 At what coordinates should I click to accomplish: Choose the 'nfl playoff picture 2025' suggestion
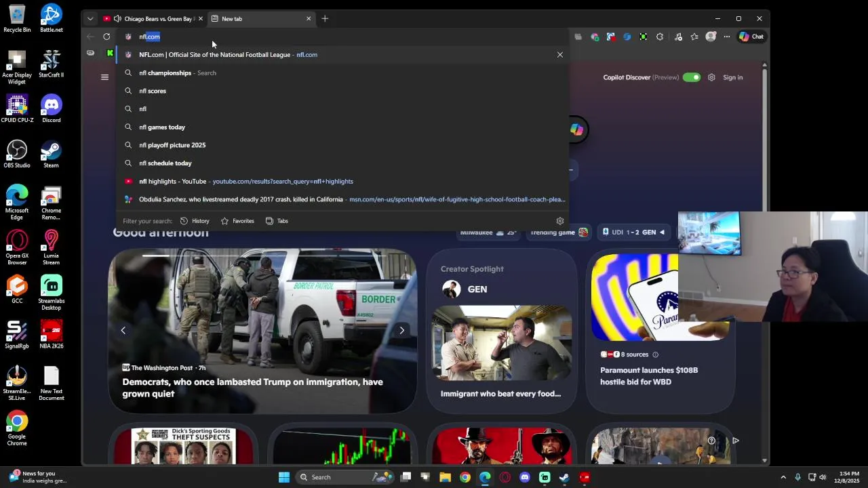[x=342, y=145]
